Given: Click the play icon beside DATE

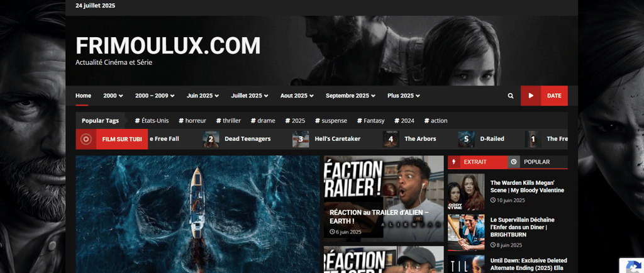Looking at the screenshot, I should pos(531,96).
